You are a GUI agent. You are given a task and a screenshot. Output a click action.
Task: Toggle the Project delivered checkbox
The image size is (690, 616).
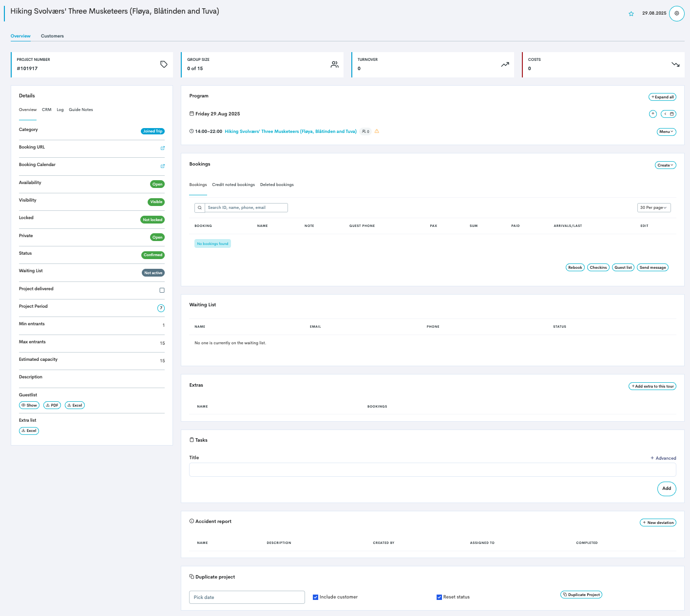click(162, 290)
